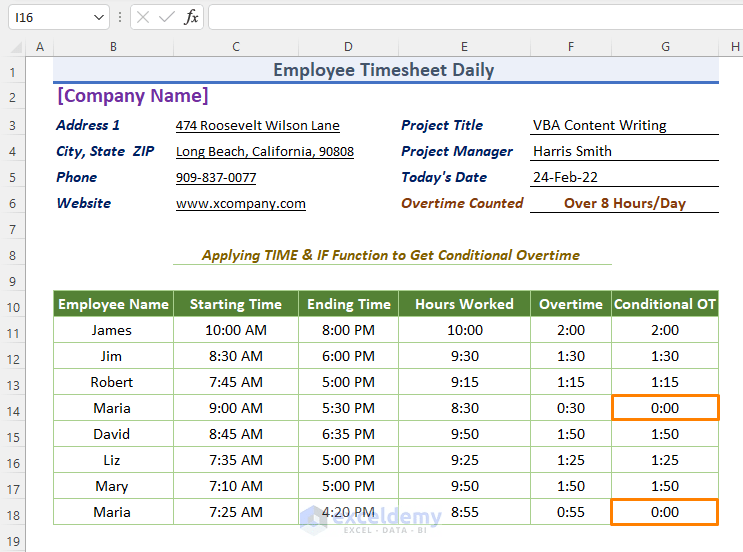743x552 pixels.
Task: Select Jim's starting time 8:30 AM
Action: click(236, 356)
